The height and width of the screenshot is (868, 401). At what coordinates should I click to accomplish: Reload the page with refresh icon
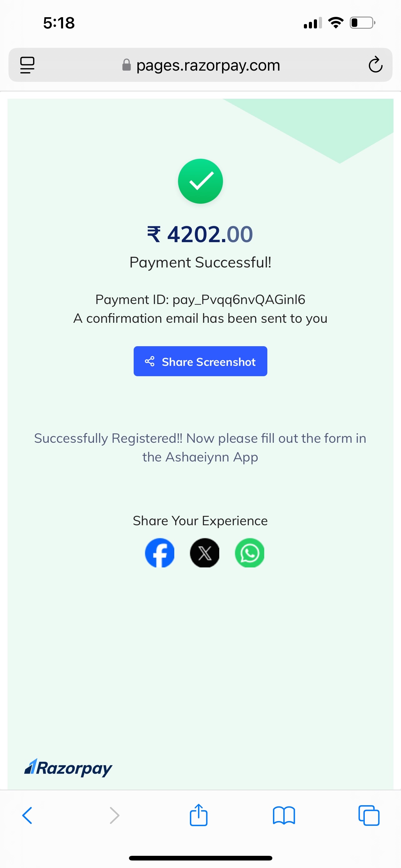coord(375,65)
